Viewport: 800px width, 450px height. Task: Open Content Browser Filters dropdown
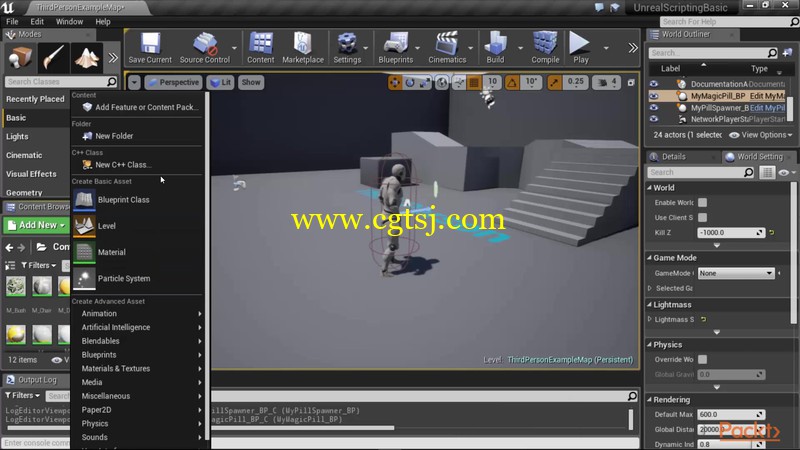point(39,265)
